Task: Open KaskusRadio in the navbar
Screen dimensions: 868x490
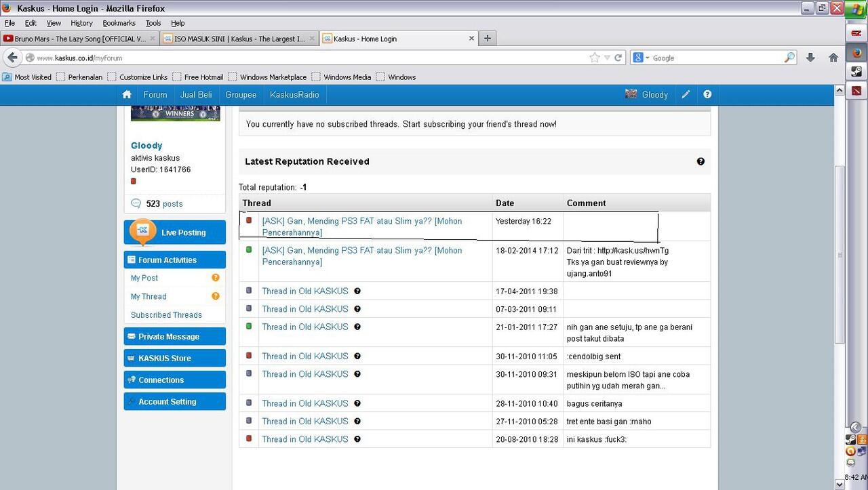Action: pyautogui.click(x=294, y=95)
